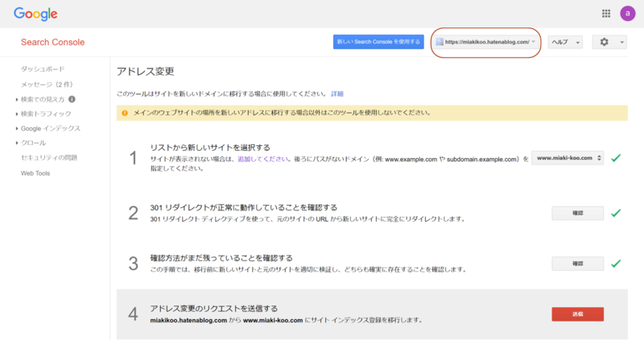The height and width of the screenshot is (341, 644).
Task: Click the step 4 heading アドレス変更のリクエストを送信する
Action: (x=213, y=309)
